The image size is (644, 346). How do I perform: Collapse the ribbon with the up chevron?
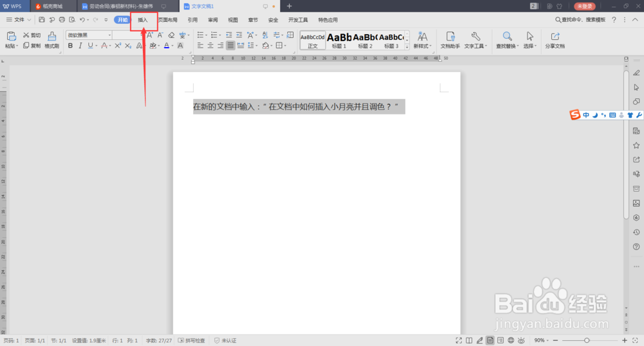coord(635,20)
